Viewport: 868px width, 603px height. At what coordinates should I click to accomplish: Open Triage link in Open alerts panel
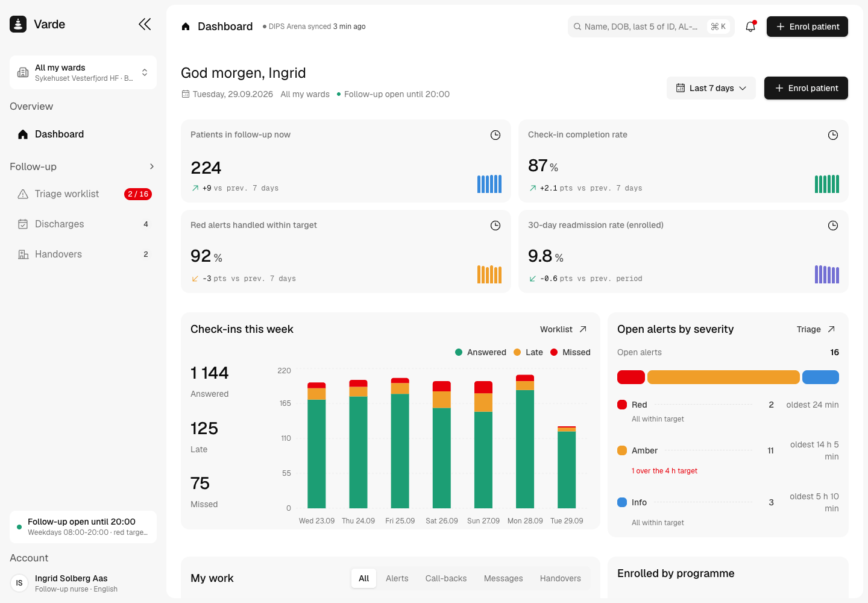(816, 329)
